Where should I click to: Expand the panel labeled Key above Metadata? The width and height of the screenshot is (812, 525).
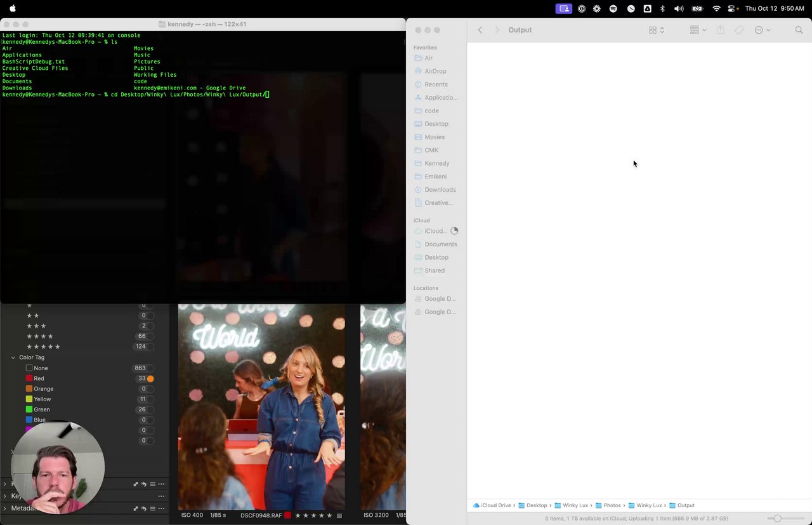(x=5, y=496)
